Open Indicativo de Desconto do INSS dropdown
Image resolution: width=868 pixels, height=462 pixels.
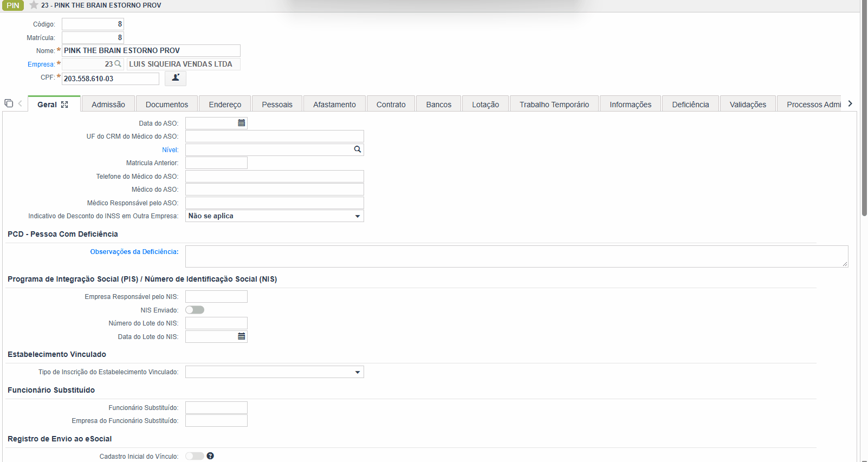point(275,216)
